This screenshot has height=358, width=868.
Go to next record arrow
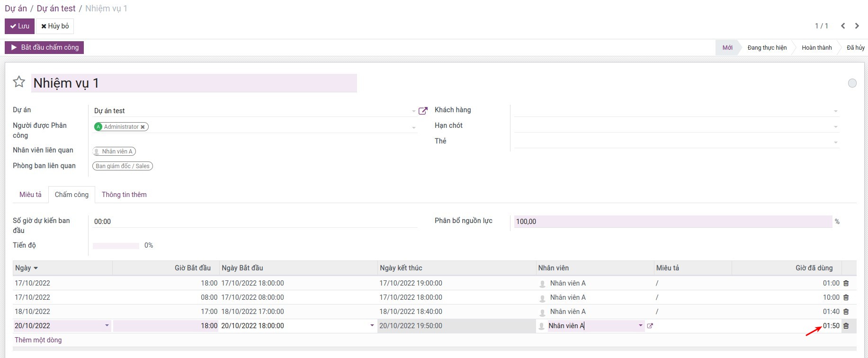(x=857, y=26)
